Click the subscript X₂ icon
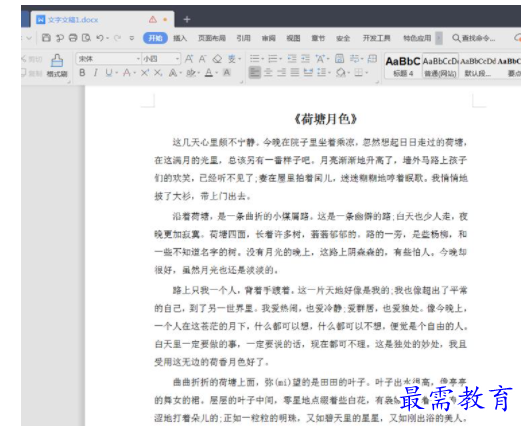 [158, 72]
